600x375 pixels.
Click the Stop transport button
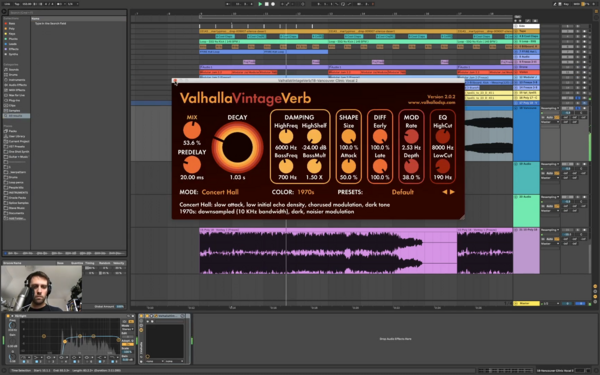267,4
